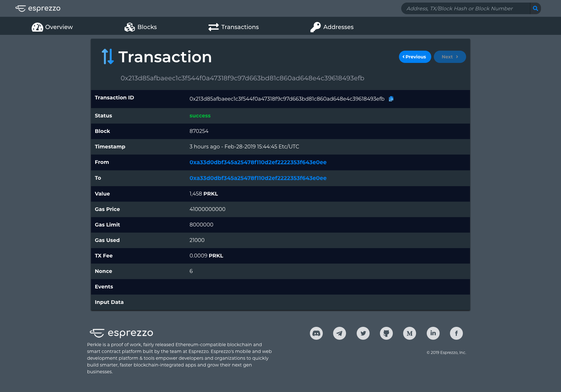Select the gas limit 8000000

(201, 225)
